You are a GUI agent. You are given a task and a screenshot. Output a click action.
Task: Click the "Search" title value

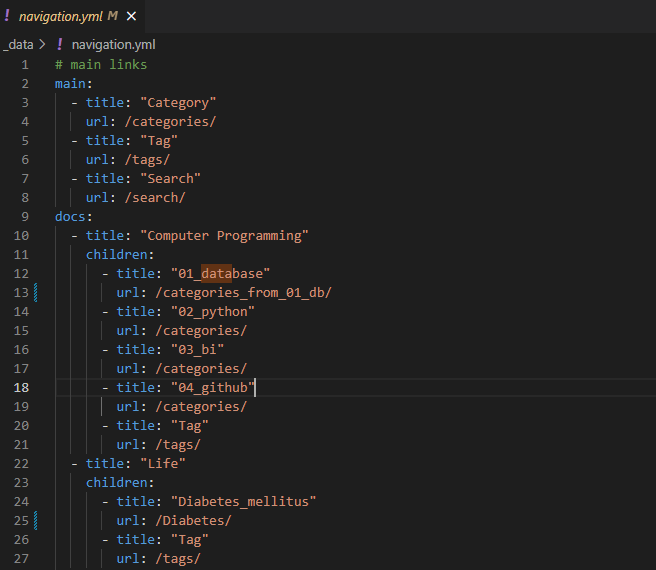[x=170, y=179]
